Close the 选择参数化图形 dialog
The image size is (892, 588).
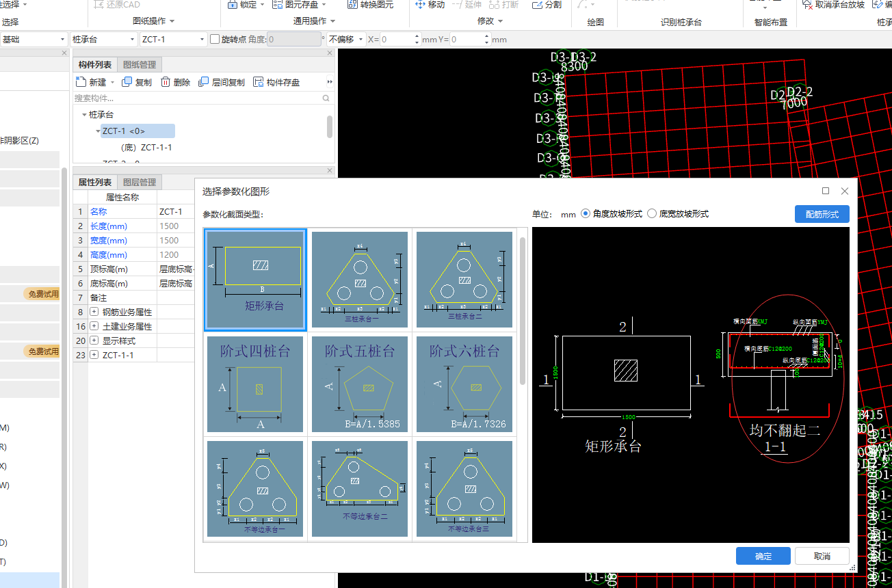click(845, 191)
